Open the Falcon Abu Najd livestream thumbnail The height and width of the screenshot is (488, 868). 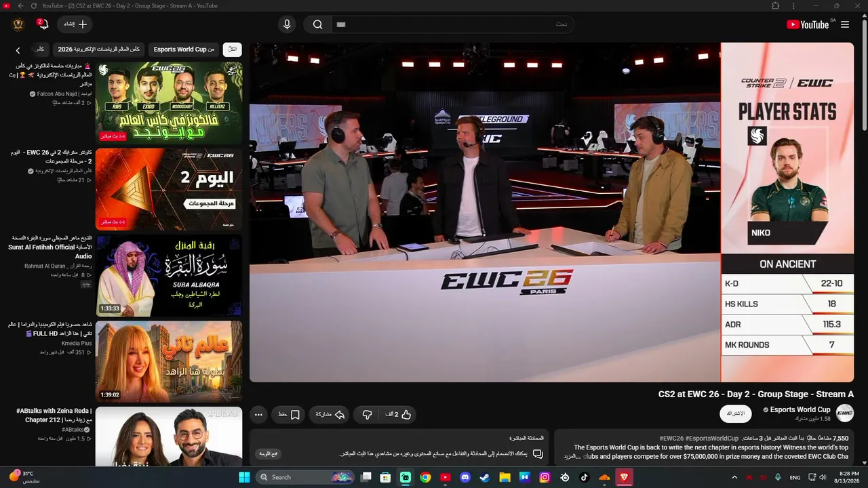pyautogui.click(x=169, y=103)
